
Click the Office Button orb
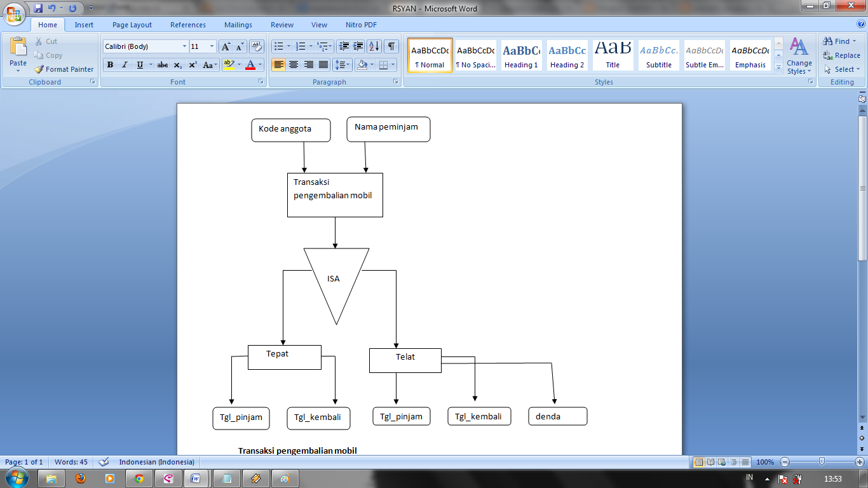(14, 13)
